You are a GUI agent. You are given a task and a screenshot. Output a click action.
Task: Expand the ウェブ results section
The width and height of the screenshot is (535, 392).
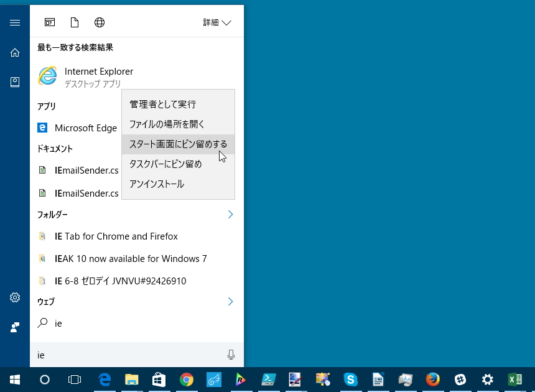coord(230,301)
